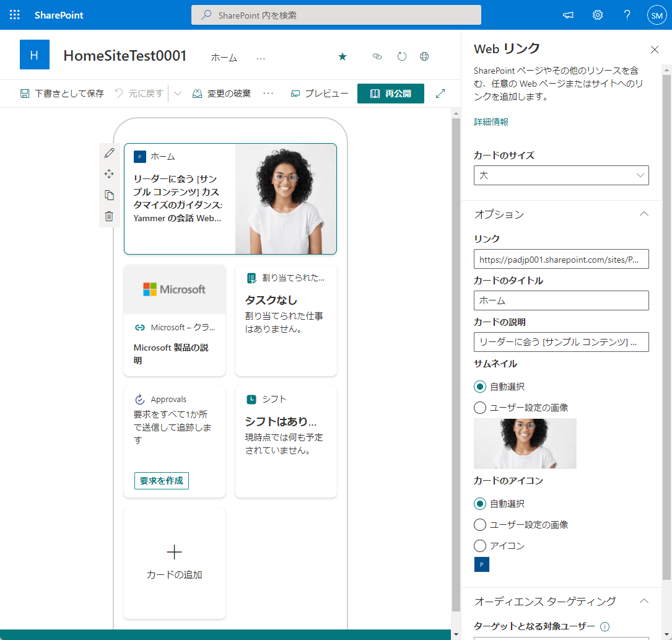Click the シフトはあり... card heading
Screen dimensions: 672x640
[281, 421]
